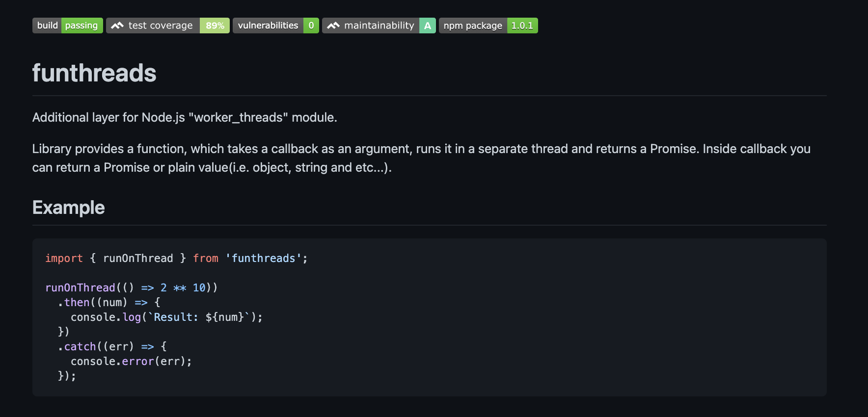Click the console.error(err); code line
The width and height of the screenshot is (868, 417).
(131, 361)
